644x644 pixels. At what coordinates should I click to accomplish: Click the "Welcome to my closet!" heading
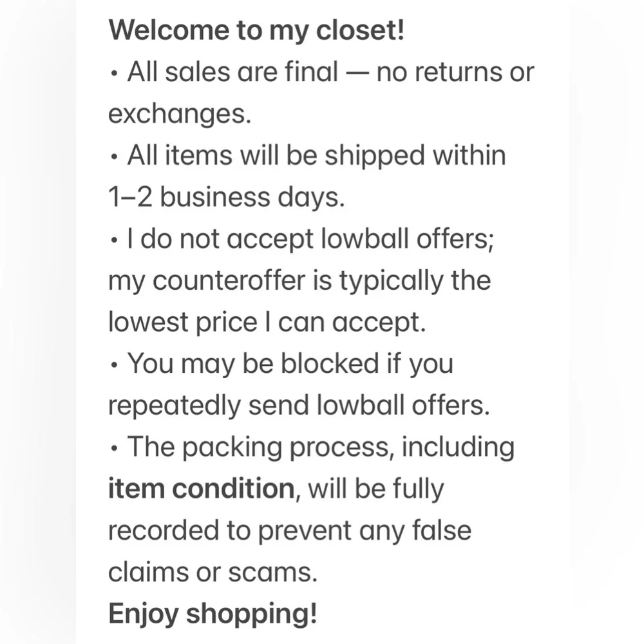(x=256, y=30)
